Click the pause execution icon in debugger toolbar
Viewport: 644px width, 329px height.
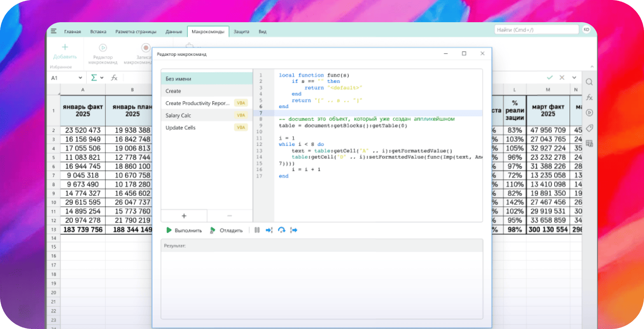coord(257,230)
